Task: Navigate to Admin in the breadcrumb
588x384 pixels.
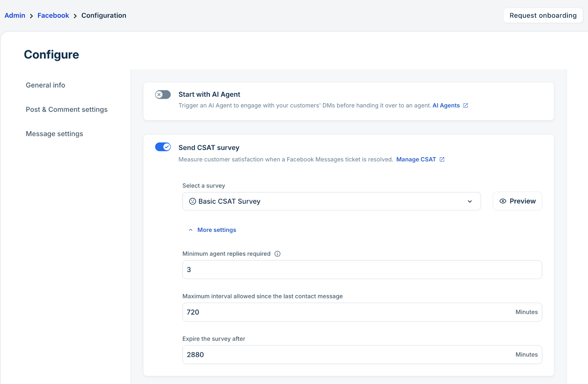Action: coord(15,15)
